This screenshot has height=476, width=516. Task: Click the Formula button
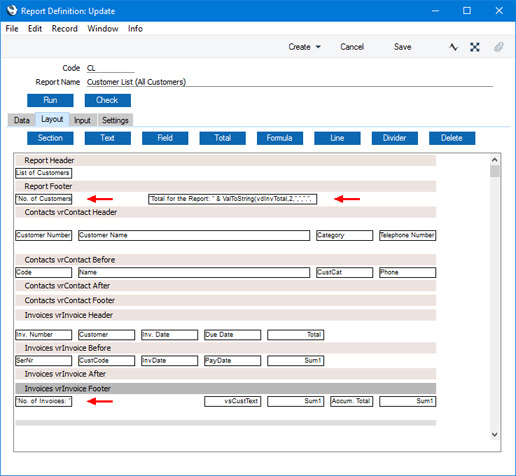[x=280, y=138]
